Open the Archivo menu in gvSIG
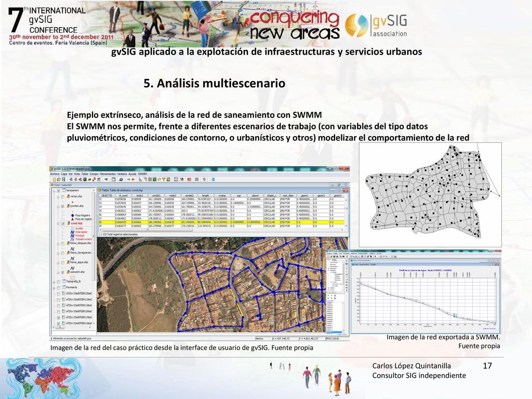Viewport: 532px width, 399px height. coord(55,174)
